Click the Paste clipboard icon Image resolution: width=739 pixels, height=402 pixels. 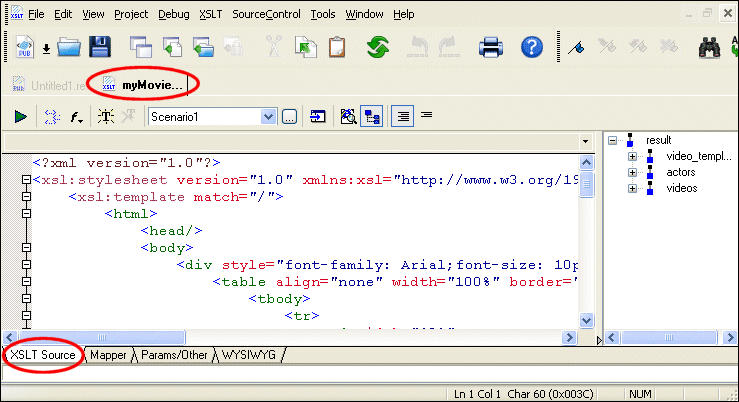(x=336, y=47)
